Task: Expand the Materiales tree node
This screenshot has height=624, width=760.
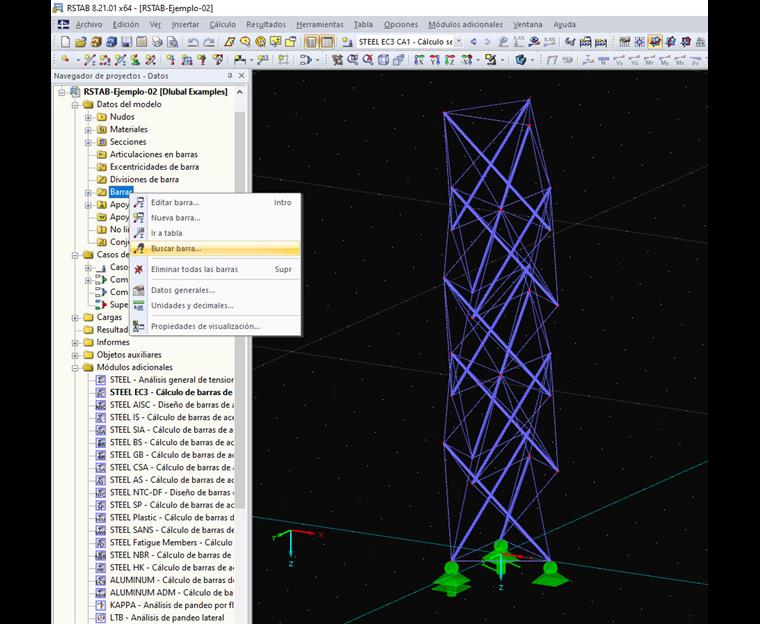Action: (x=88, y=130)
